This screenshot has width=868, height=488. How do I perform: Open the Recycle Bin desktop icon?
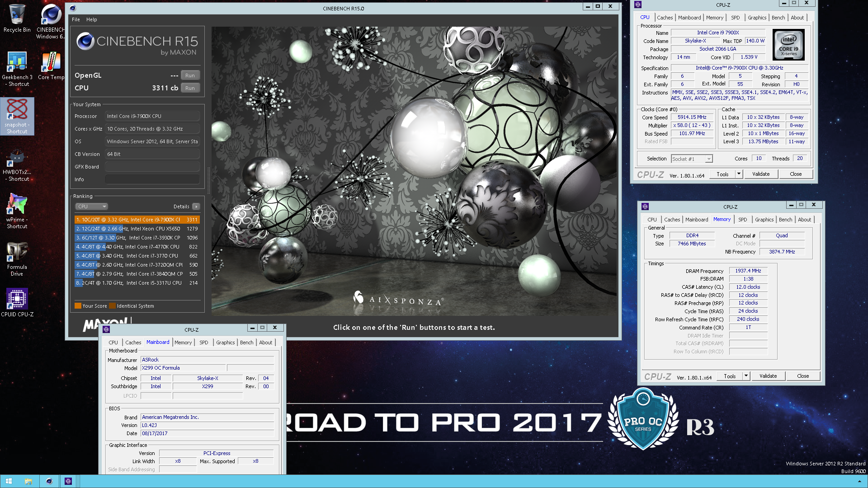(17, 18)
